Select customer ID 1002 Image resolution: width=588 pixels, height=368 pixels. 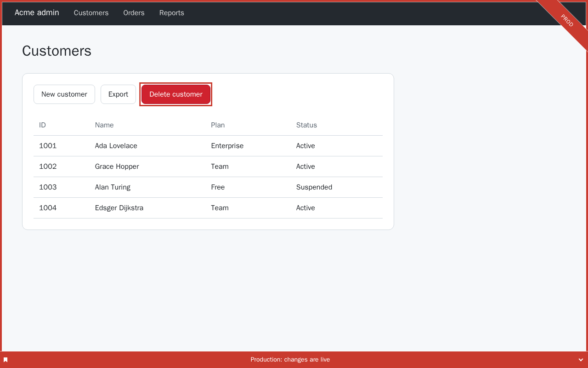[48, 167]
